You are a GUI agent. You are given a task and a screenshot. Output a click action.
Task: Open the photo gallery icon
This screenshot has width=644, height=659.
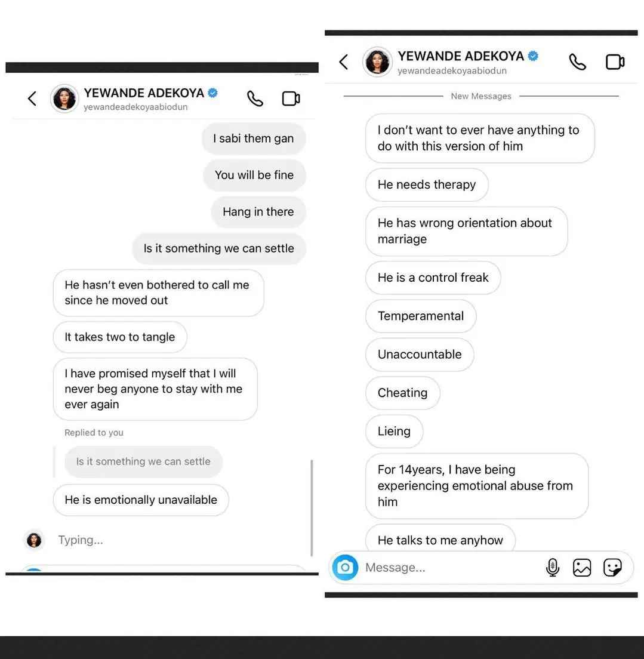[582, 568]
